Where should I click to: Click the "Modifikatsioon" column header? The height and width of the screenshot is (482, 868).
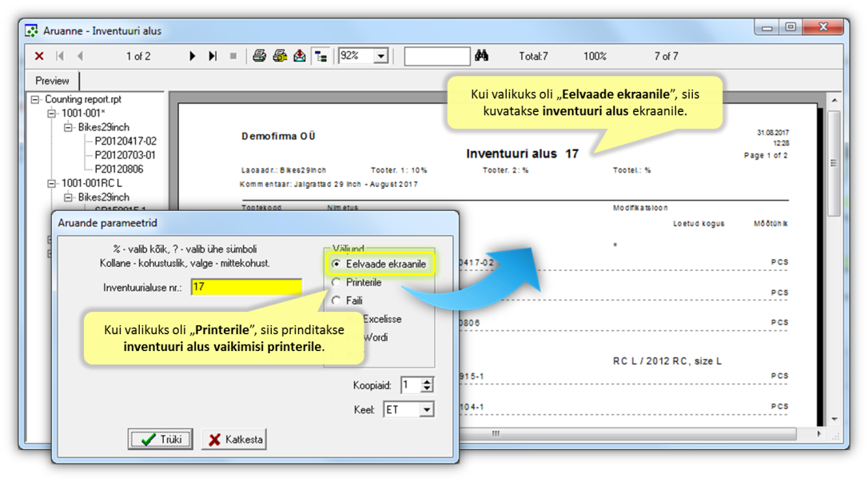640,208
